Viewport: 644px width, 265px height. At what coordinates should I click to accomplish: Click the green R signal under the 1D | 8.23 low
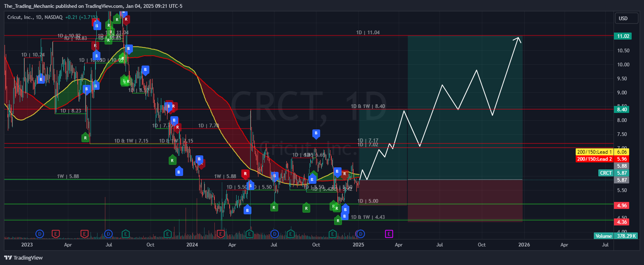pyautogui.click(x=85, y=138)
